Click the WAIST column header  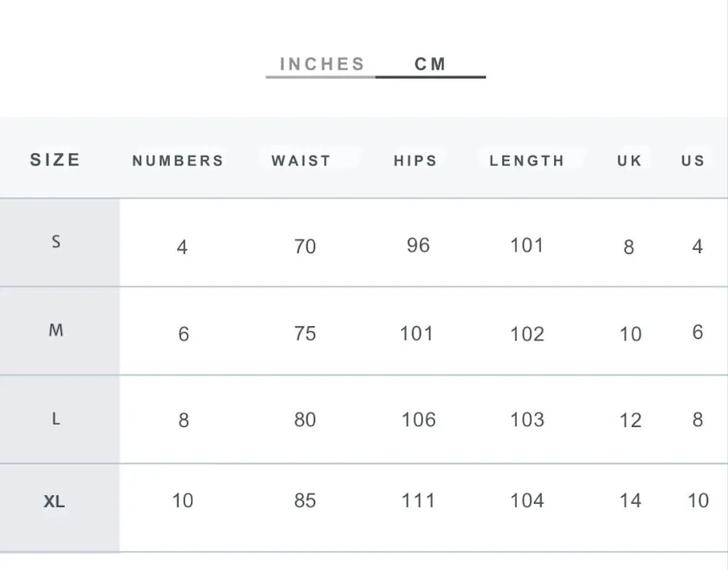301,161
